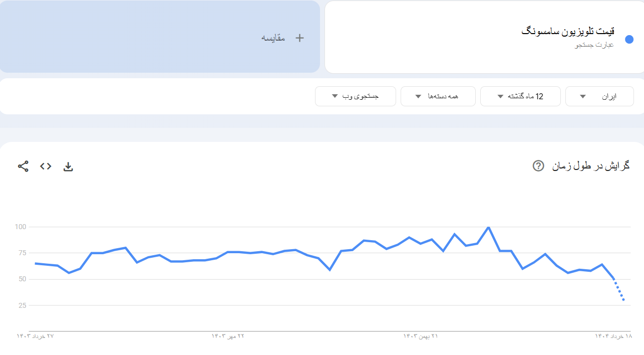The image size is (644, 355).
Task: Click the chart peak at value 100
Action: [x=488, y=227]
